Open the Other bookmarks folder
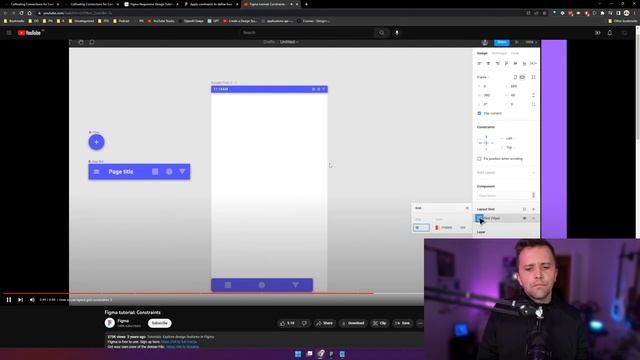The height and width of the screenshot is (360, 640). point(621,21)
